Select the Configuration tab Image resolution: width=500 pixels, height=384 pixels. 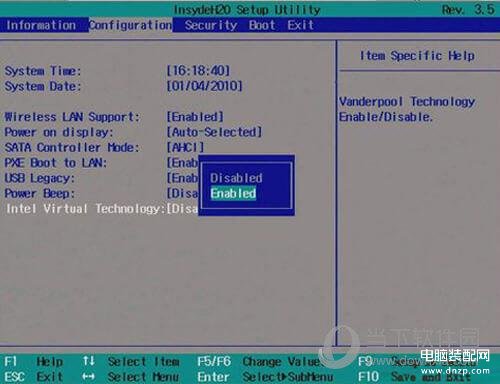(x=131, y=25)
